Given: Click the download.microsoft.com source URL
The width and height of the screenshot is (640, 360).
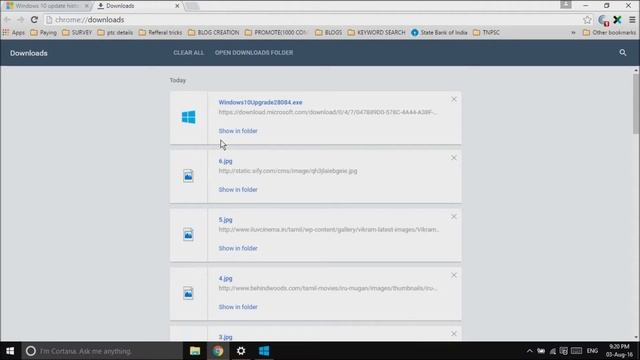Looking at the screenshot, I should pos(328,112).
